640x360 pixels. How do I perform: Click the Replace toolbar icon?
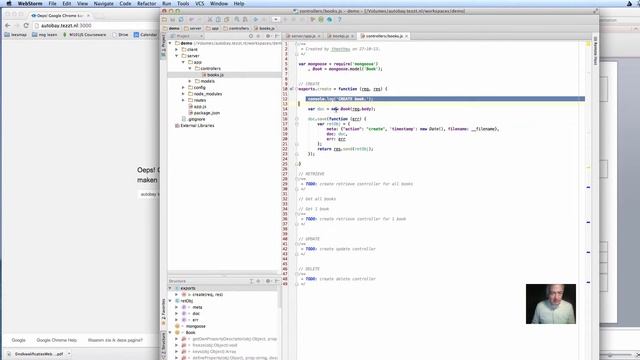245,20
